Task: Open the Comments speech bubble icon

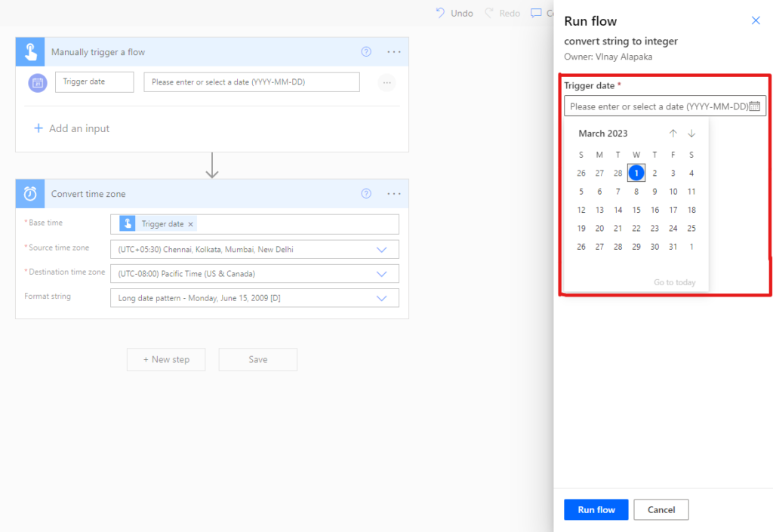Action: [536, 13]
